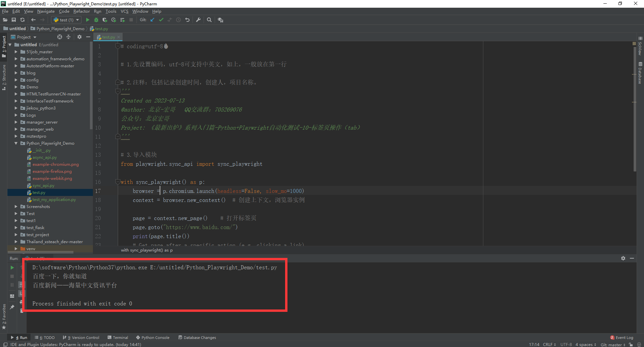Toggle the Database side panel

[640, 73]
